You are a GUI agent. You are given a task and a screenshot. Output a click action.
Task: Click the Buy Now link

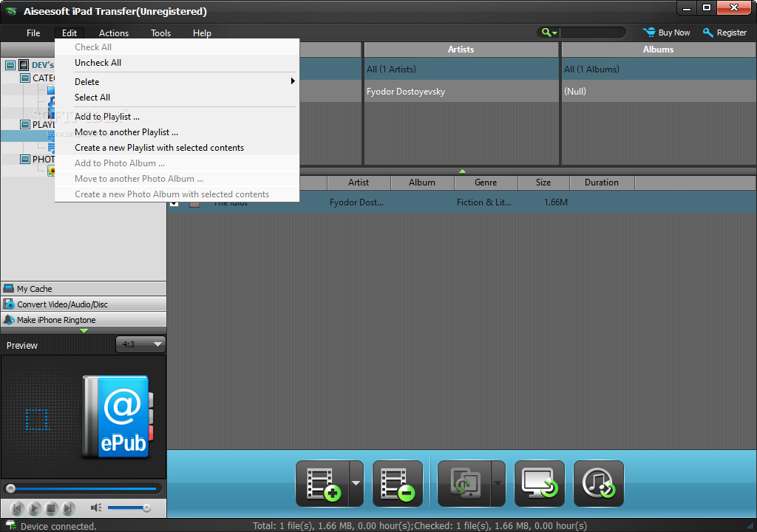click(667, 33)
